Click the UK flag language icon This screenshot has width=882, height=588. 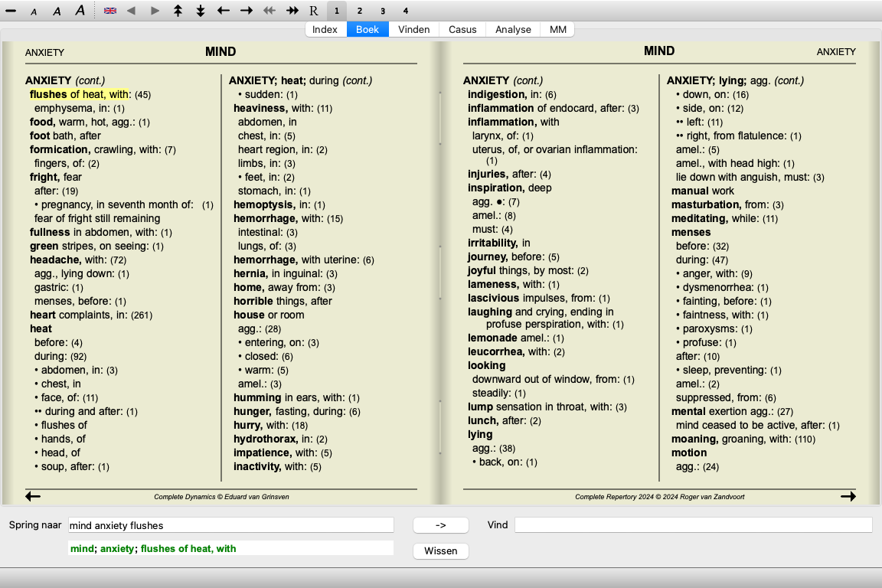110,11
